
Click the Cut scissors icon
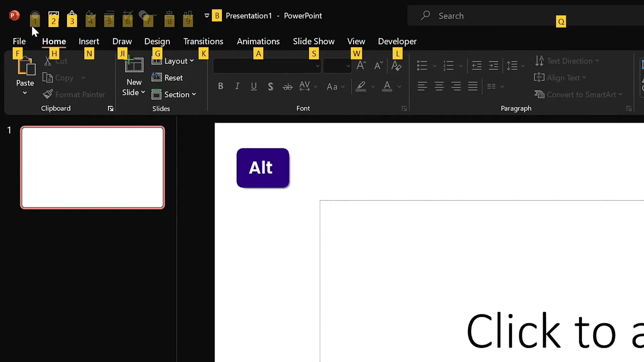coord(48,61)
